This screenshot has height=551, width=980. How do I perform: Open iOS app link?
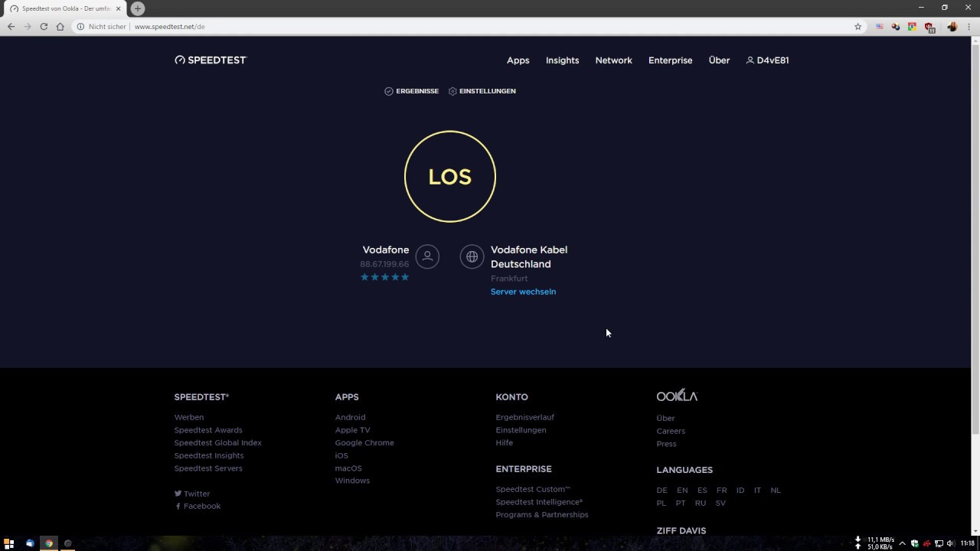(x=341, y=455)
